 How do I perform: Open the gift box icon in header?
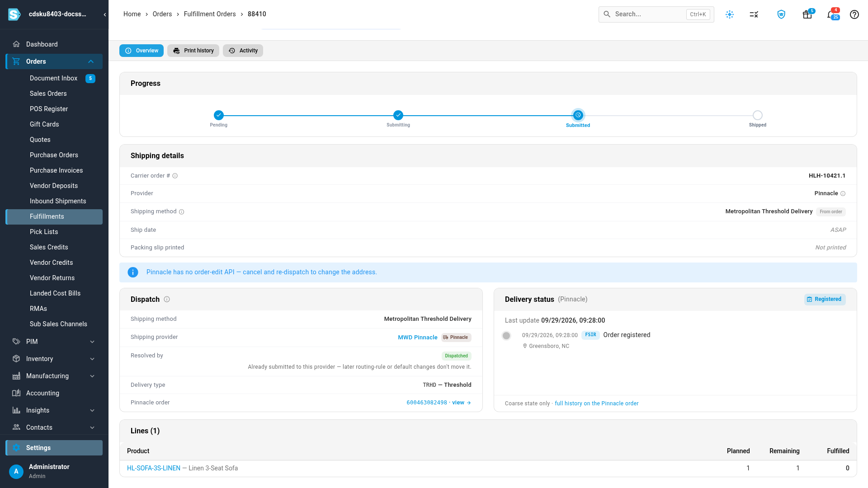click(807, 14)
